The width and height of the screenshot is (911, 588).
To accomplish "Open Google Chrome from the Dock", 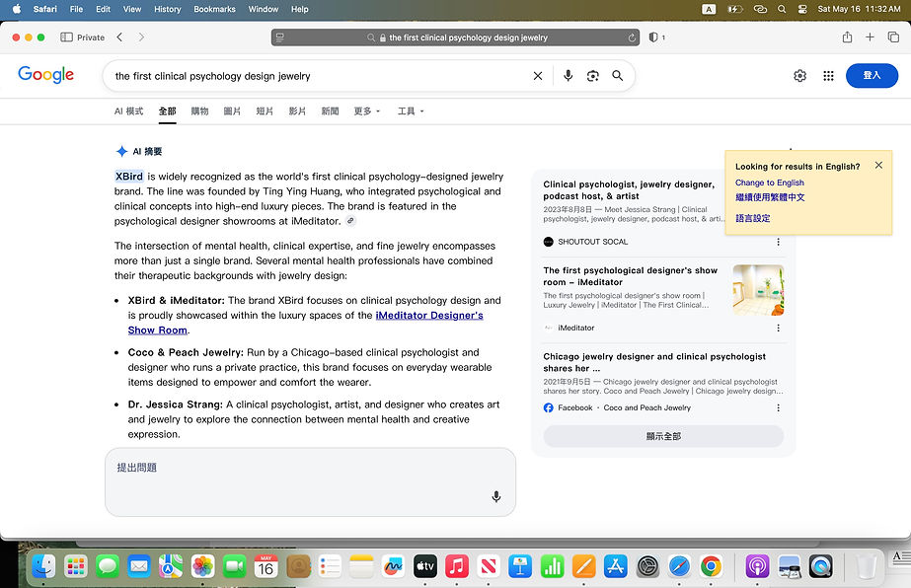I will [x=711, y=566].
